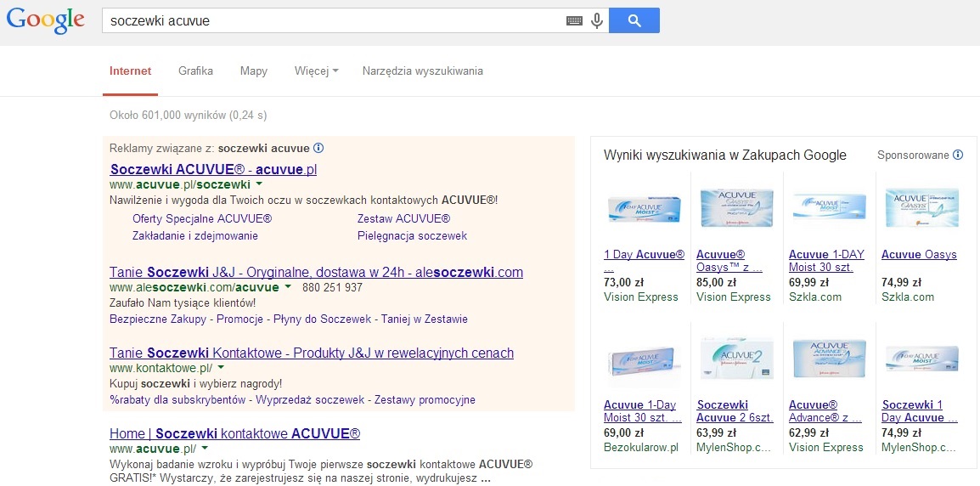
Task: Select the Internet tab
Action: click(130, 71)
